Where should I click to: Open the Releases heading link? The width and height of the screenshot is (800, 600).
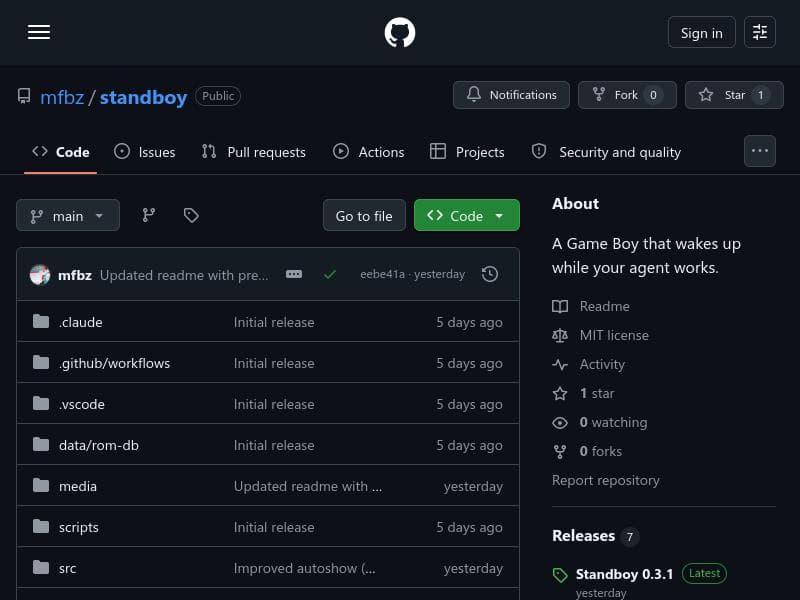pyautogui.click(x=584, y=536)
